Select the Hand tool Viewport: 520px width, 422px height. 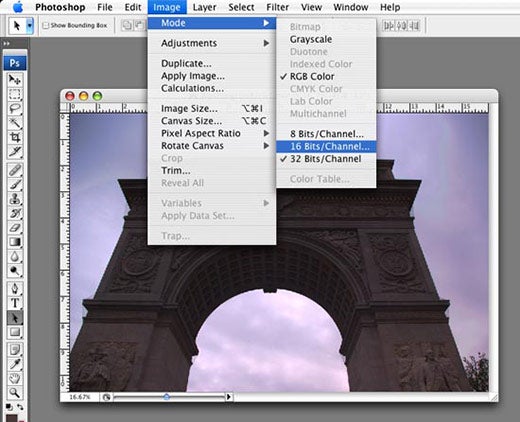coord(15,378)
